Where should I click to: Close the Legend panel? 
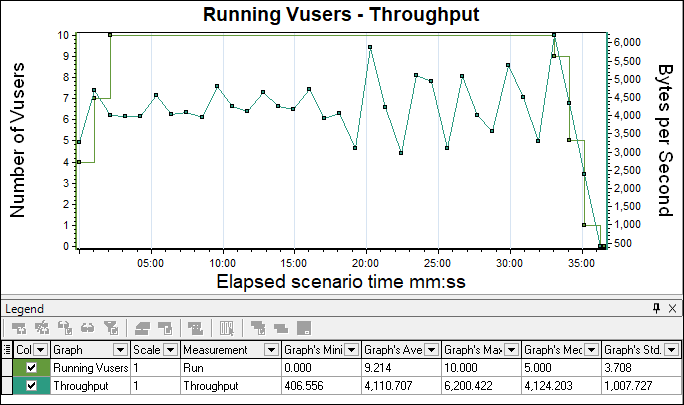click(672, 309)
